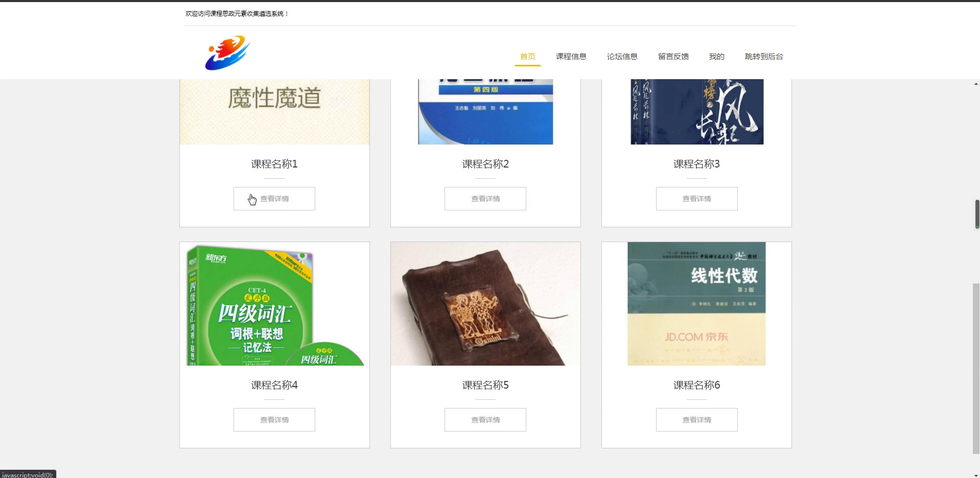The width and height of the screenshot is (980, 478).
Task: Open 论坛信息 in the navigation
Action: pos(622,56)
